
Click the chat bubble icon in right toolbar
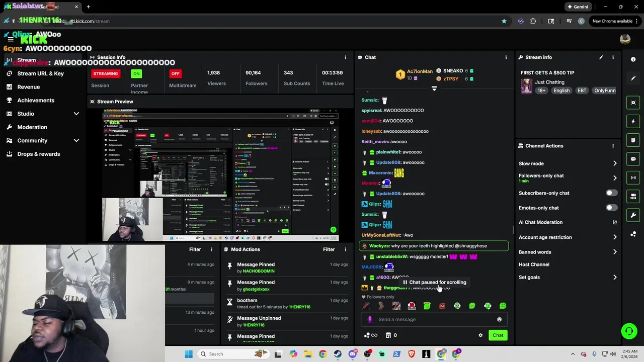[633, 159]
